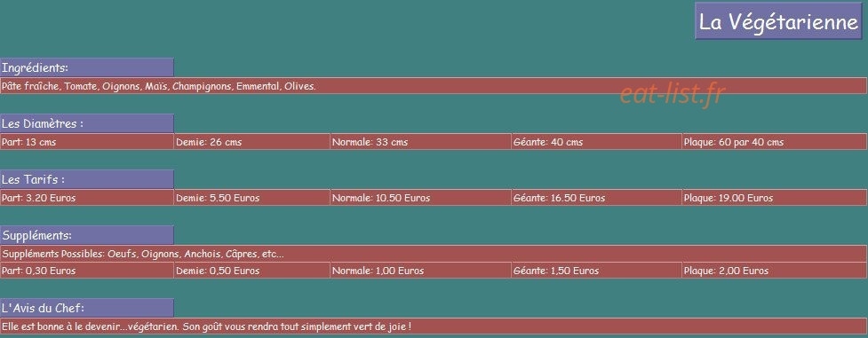The height and width of the screenshot is (338, 868).
Task: Click the Part: 13 cms cell
Action: [x=87, y=142]
